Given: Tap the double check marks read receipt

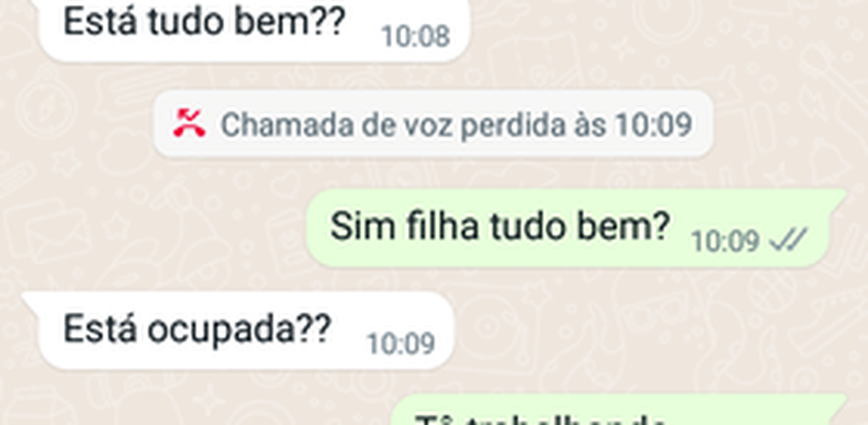Looking at the screenshot, I should 790,241.
